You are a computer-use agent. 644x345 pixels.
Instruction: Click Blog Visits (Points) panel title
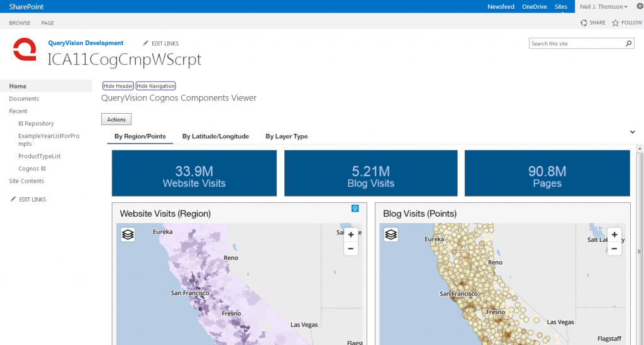pyautogui.click(x=419, y=213)
